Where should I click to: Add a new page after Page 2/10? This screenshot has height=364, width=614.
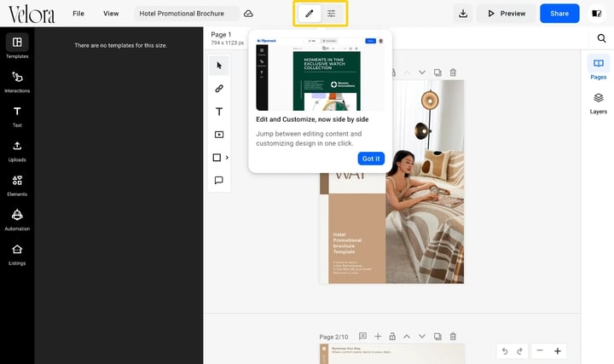point(378,336)
